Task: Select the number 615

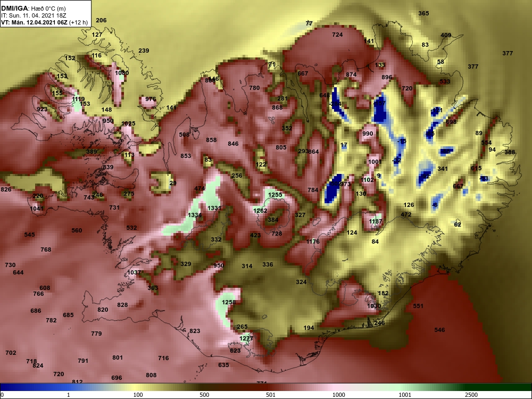Action: coord(476,168)
